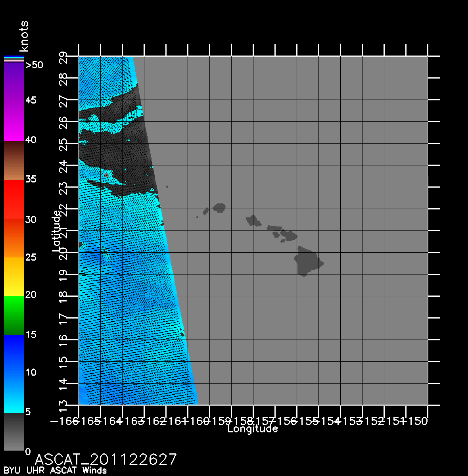Click the "Longitude" axis label
The image size is (468, 476).
253,429
